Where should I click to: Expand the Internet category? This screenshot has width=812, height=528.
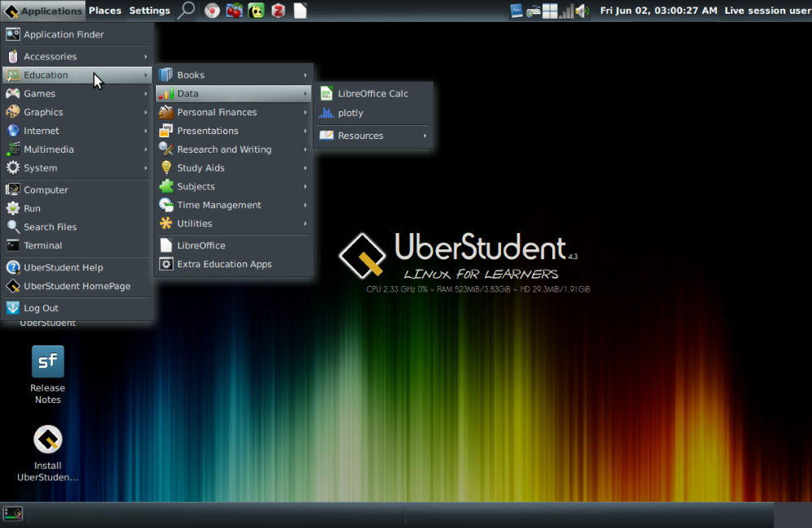coord(77,131)
